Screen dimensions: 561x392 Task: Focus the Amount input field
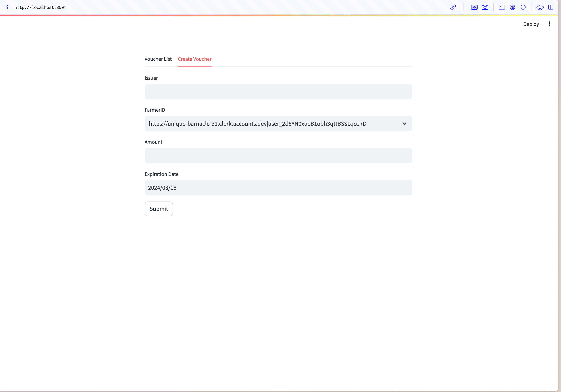tap(278, 156)
